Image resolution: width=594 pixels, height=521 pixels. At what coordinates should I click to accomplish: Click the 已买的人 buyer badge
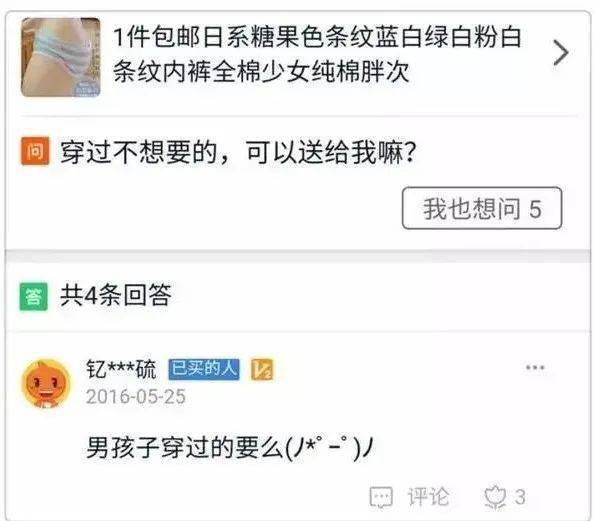point(204,369)
